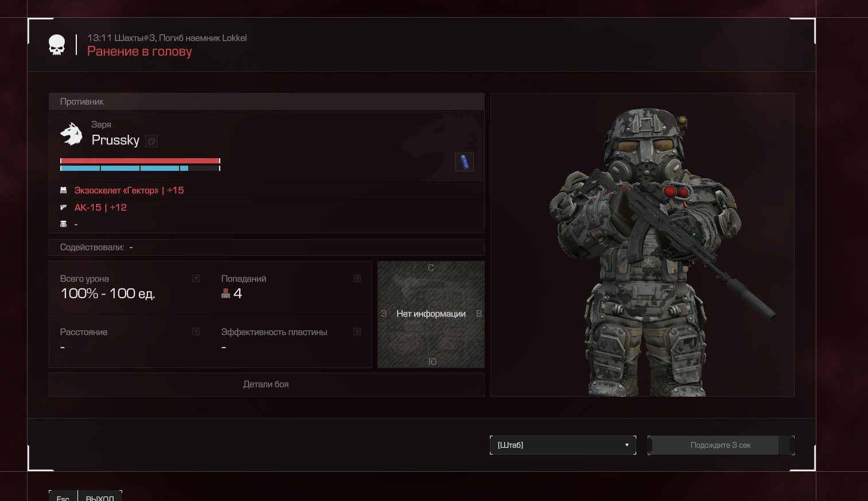Click the АК-15 | +12 weapon text

[x=100, y=208]
